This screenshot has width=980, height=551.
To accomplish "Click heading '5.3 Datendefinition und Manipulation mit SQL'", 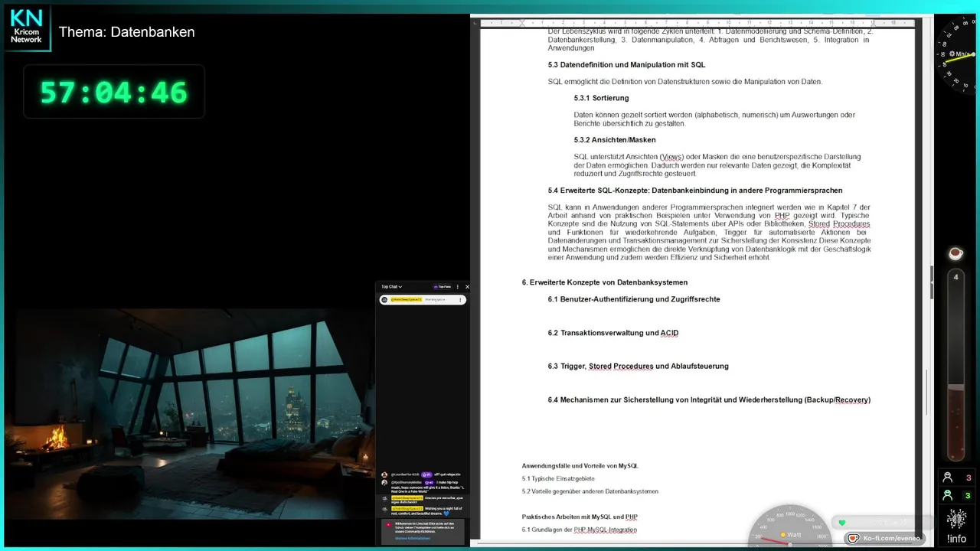I will [x=626, y=65].
